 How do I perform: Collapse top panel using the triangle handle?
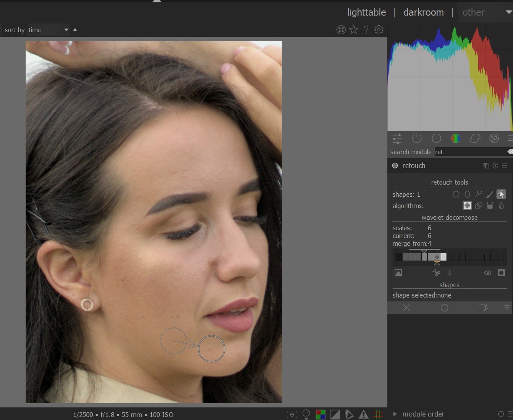coord(157,1)
